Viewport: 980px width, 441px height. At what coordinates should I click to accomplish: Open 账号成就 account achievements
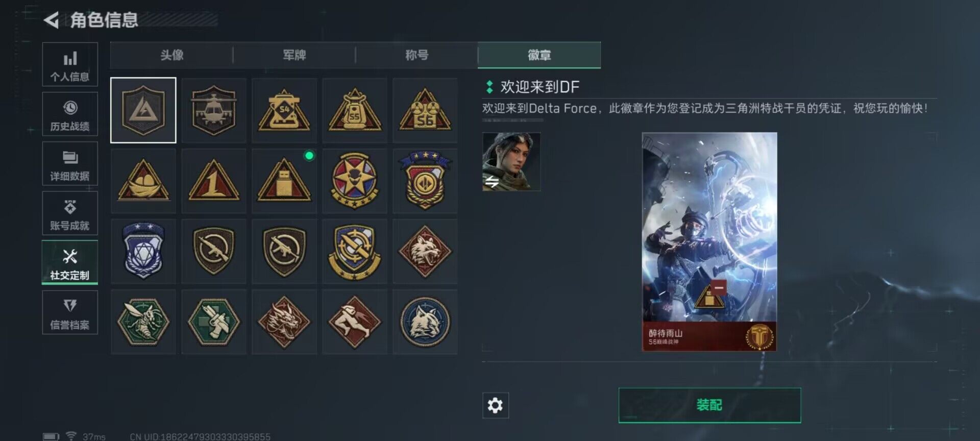coord(70,213)
